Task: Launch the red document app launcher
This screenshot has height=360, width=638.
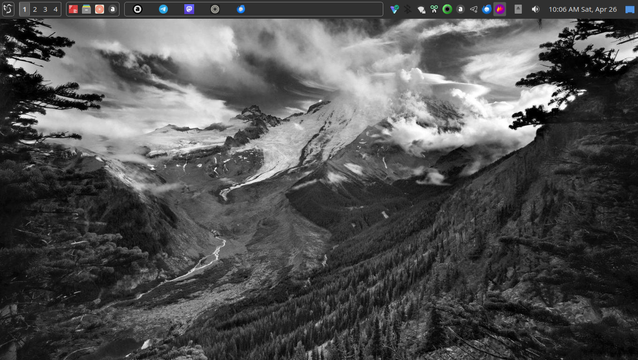Action: click(73, 9)
